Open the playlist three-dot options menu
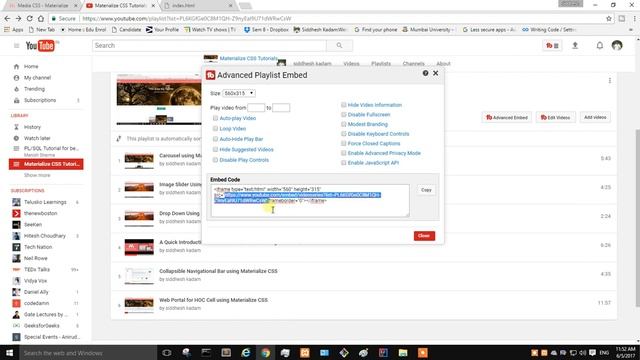640x360 pixels. pos(609,81)
